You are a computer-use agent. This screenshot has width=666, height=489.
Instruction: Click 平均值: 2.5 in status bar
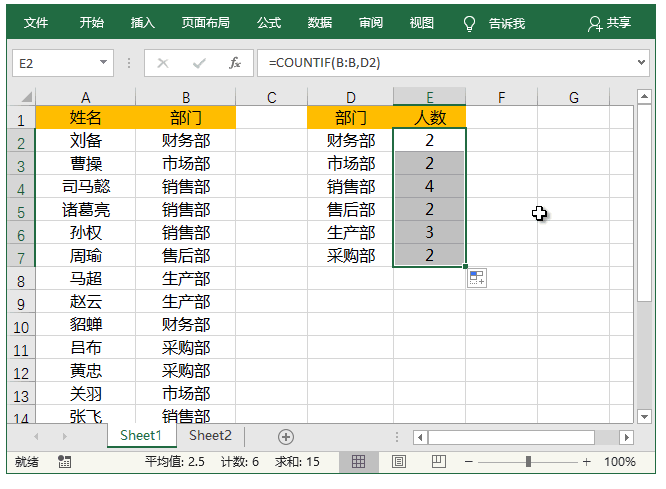175,462
